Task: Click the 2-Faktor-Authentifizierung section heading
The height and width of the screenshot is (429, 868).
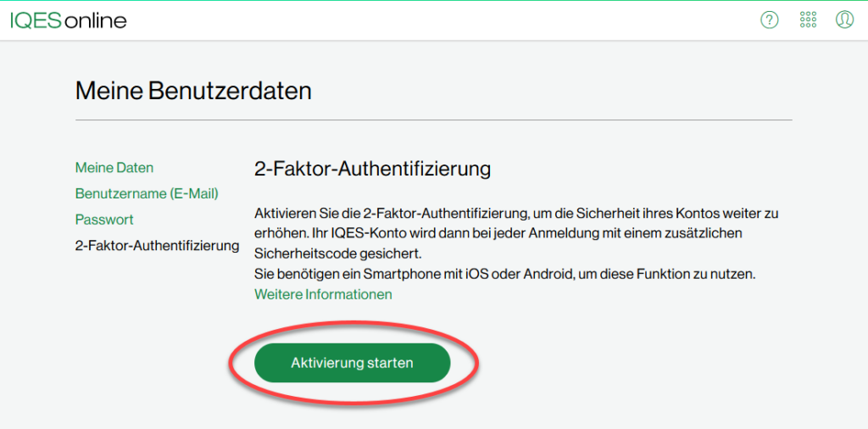Action: 373,169
